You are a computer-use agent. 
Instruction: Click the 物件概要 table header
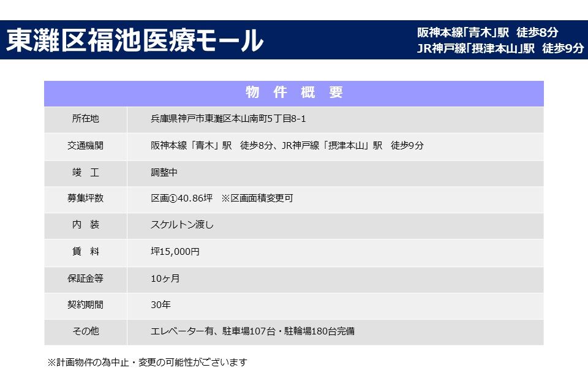coord(294,92)
